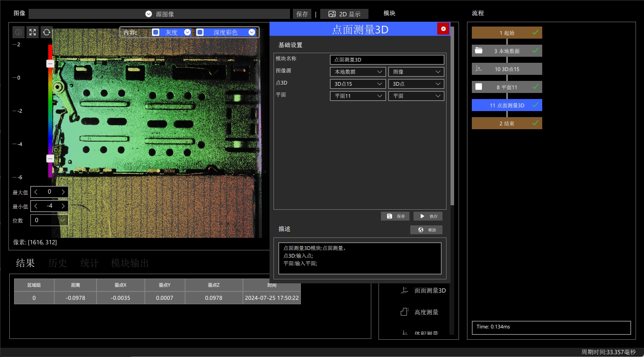Screen dimensions: 644x357
Task: Select the 1 起始 flow step
Action: tap(507, 33)
